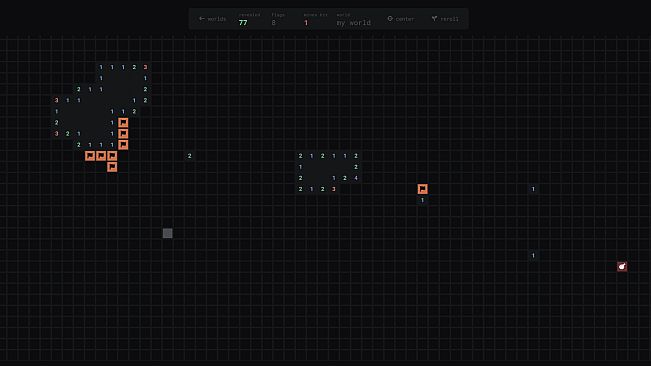Click the reroll button

[x=445, y=19]
